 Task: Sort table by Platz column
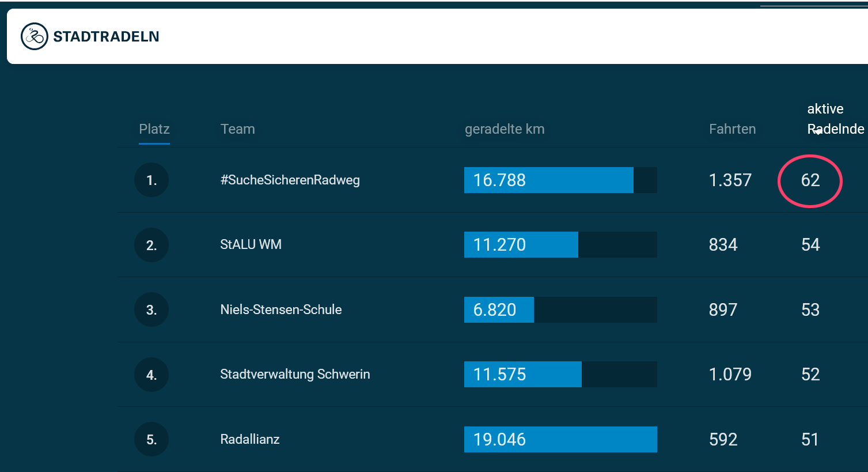coord(154,129)
